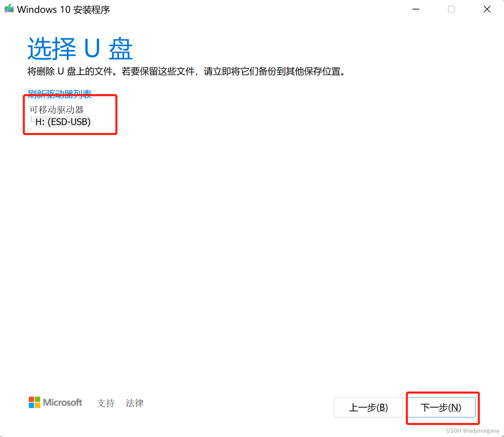Click the Microsoft logo
504x437 pixels.
pos(55,403)
